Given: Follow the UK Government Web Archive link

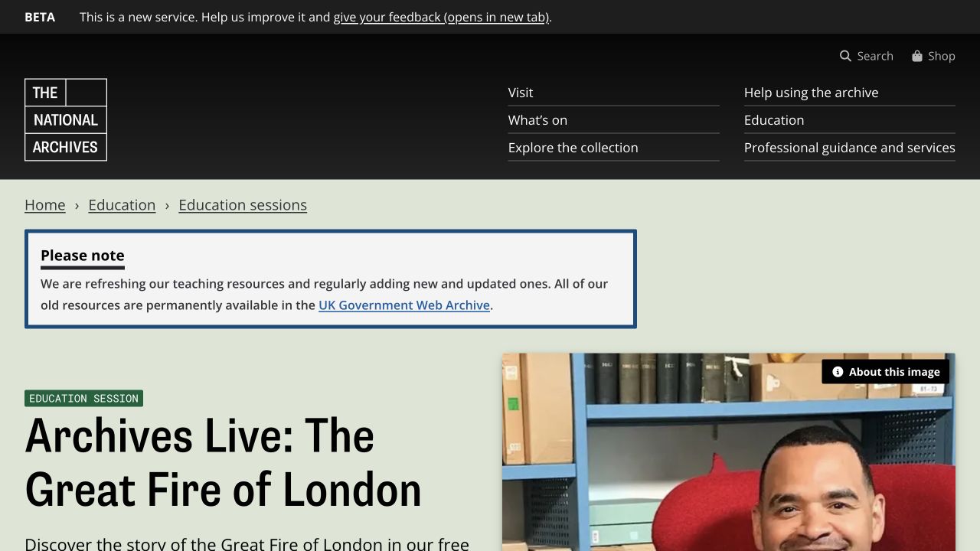Looking at the screenshot, I should click(x=404, y=305).
